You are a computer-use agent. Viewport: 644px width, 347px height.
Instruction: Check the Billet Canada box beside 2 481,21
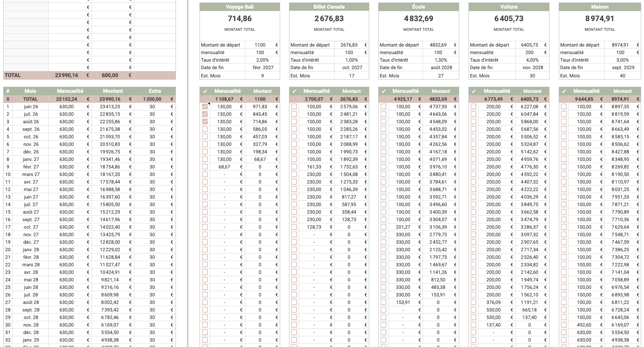coord(294,114)
